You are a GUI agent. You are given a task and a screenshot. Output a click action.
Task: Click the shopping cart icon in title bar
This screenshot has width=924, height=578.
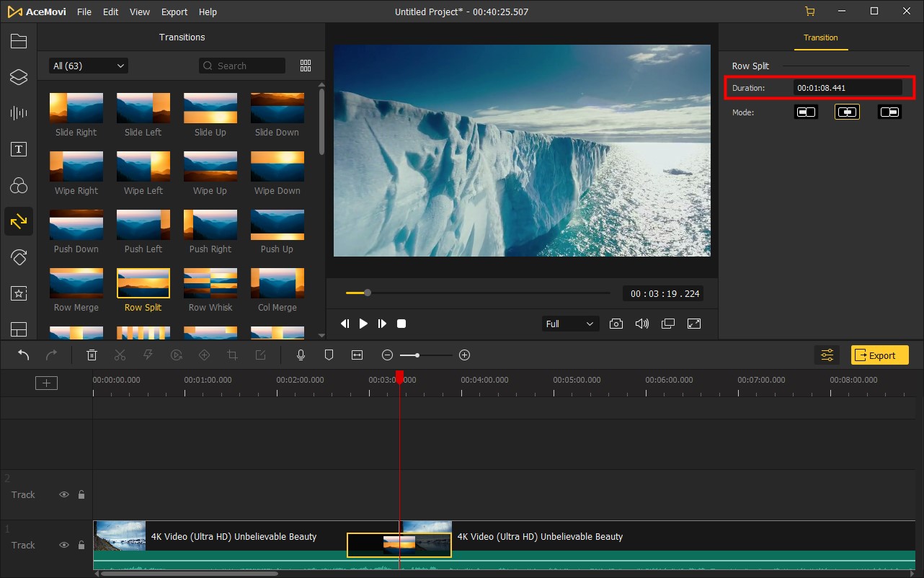coord(809,12)
